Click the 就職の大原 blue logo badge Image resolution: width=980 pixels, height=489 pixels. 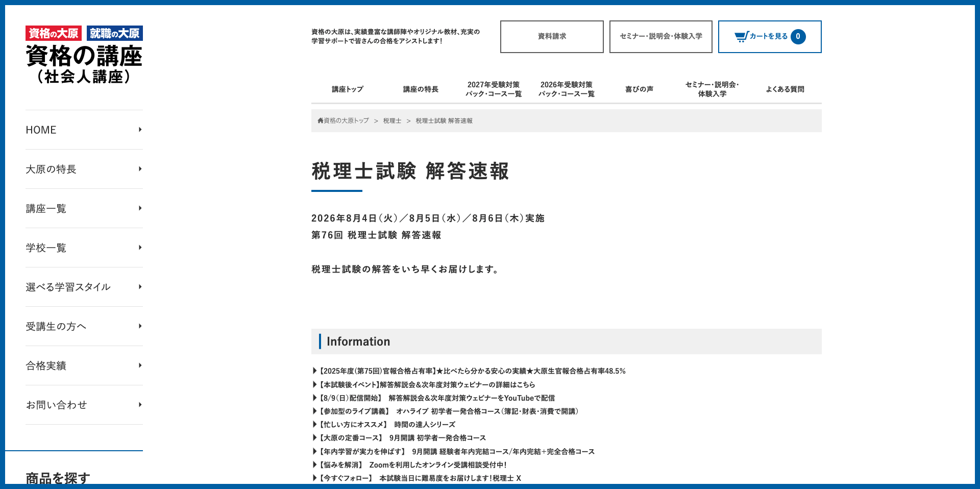pyautogui.click(x=115, y=33)
